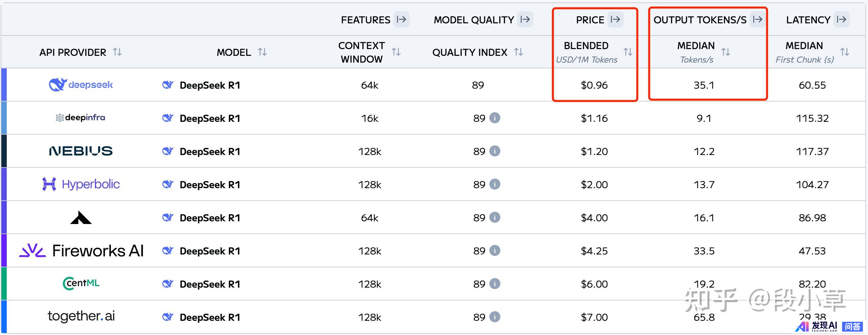Select the $2.00 blended price cell
The width and height of the screenshot is (868, 335).
tap(594, 184)
